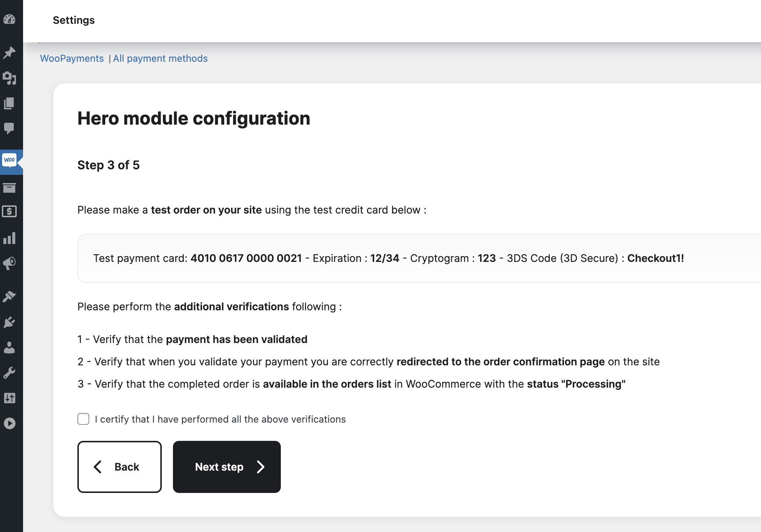Open the Appearance brush icon
Screen dimensions: 761x532
9,297
